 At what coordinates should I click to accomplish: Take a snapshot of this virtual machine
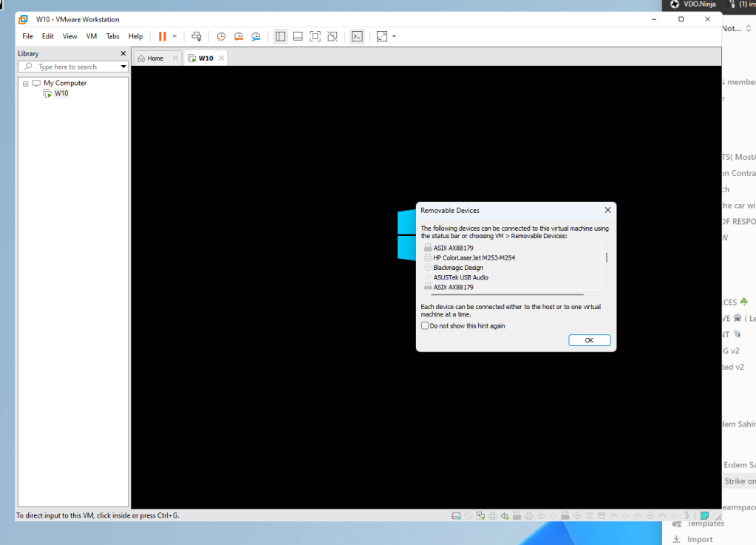[x=221, y=36]
